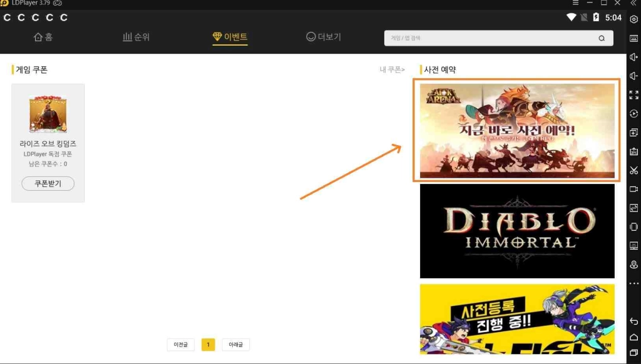641x364 pixels.
Task: Click the 사전 예약 section heading
Action: (x=440, y=70)
